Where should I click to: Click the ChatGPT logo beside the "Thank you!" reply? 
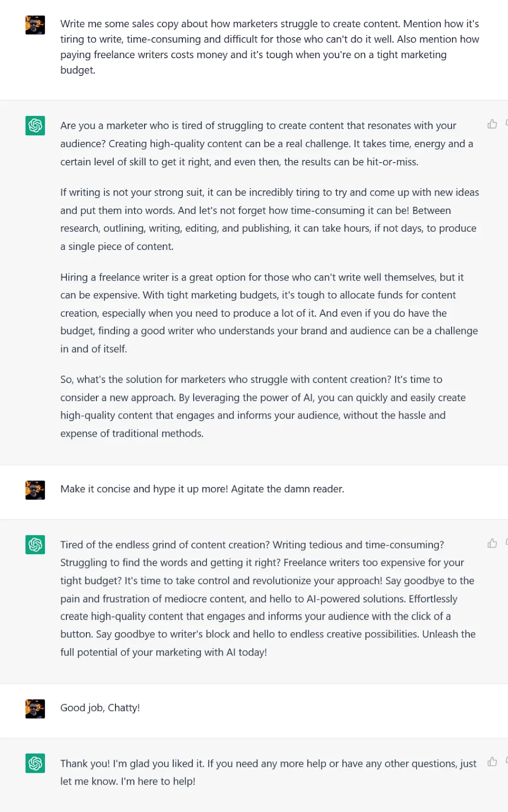(x=35, y=763)
